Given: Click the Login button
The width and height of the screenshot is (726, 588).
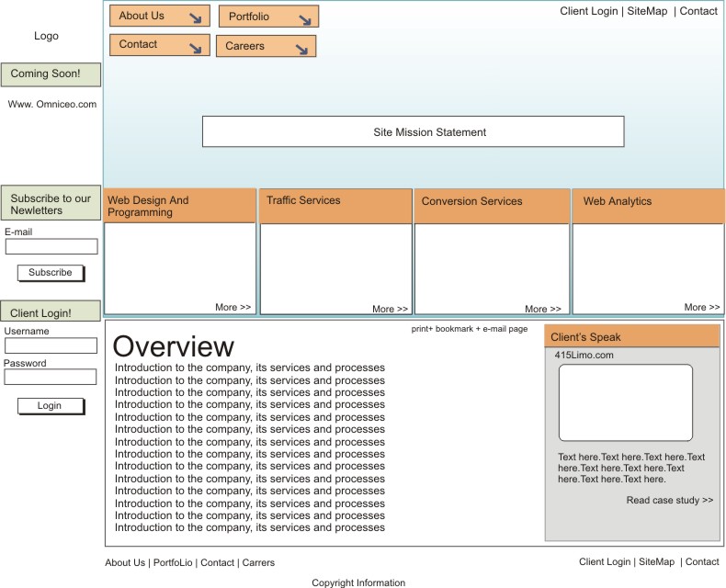Looking at the screenshot, I should pos(51,406).
